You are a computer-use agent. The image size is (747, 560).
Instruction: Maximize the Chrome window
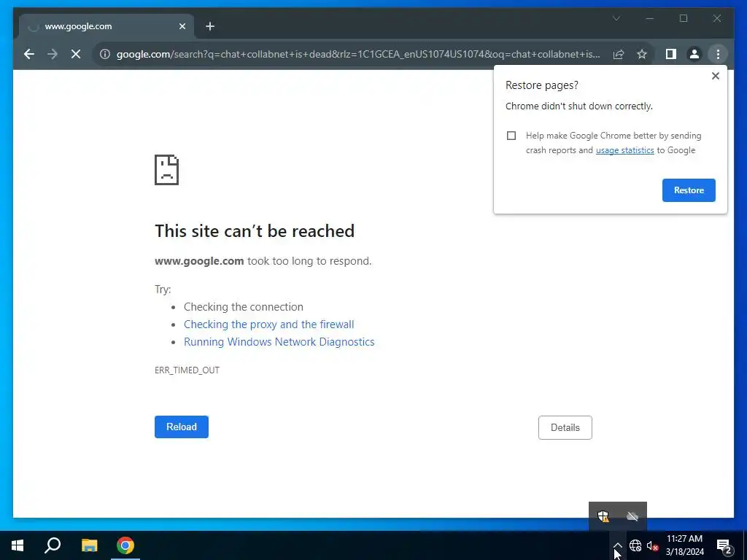683,18
